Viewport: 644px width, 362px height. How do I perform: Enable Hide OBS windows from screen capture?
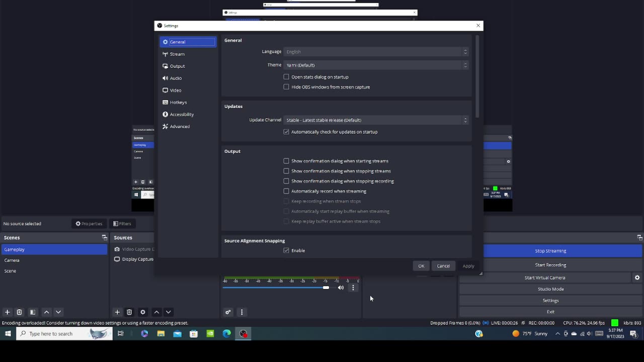click(x=286, y=87)
